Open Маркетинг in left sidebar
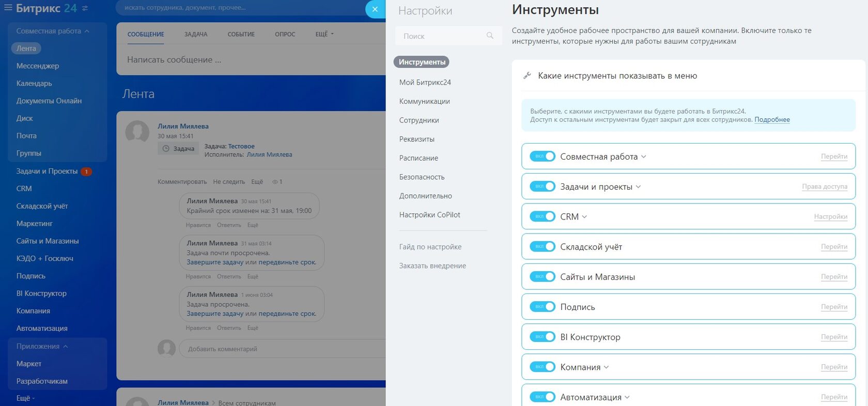 [34, 223]
